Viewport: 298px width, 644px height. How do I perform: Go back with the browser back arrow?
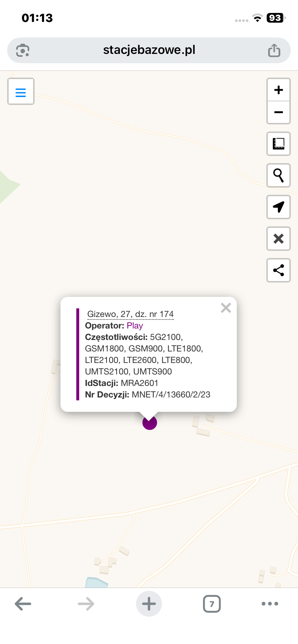(23, 604)
